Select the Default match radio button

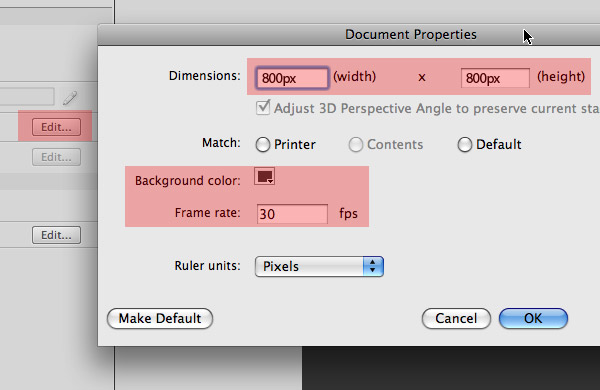click(465, 145)
